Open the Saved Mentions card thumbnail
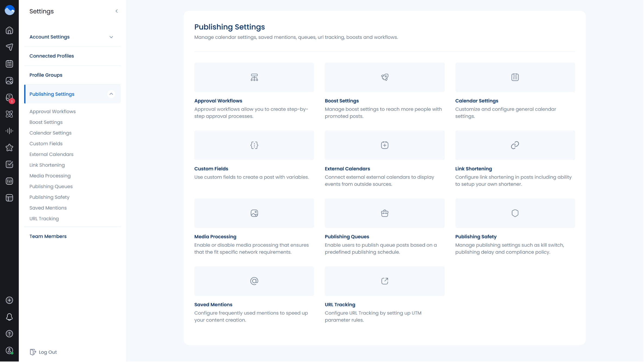The width and height of the screenshot is (644, 362). point(254,281)
